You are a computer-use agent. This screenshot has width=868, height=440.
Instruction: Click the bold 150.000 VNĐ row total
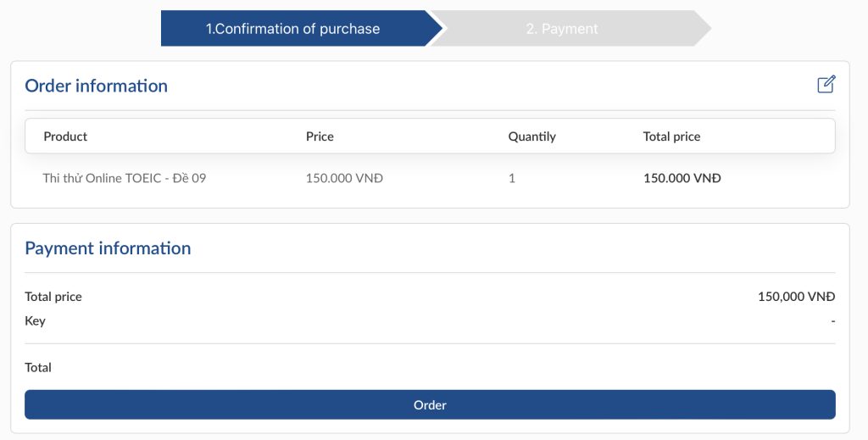(682, 178)
